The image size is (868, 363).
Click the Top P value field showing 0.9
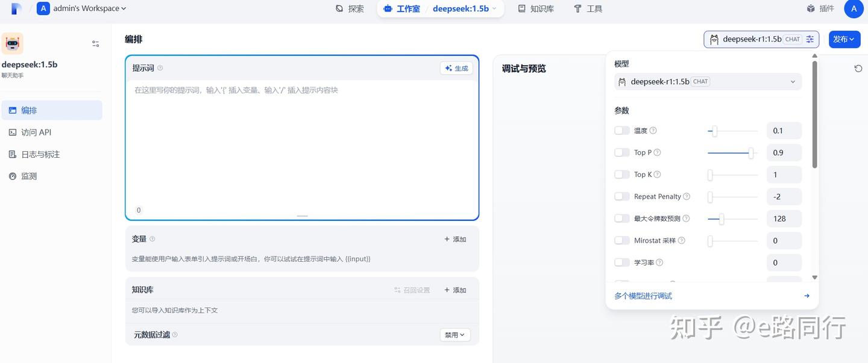point(784,153)
